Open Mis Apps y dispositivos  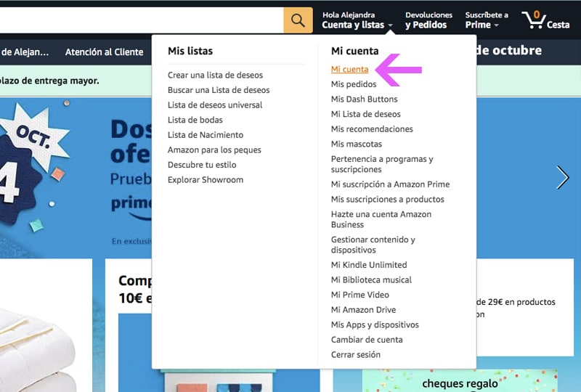tap(375, 324)
